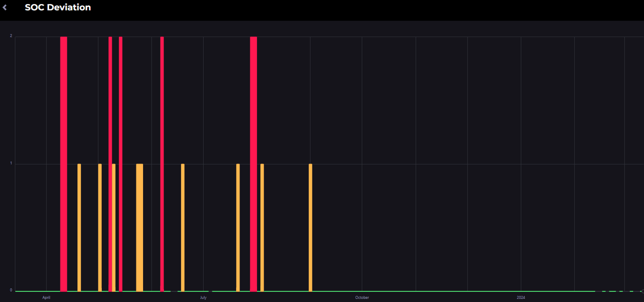Click the SOC Deviation page title
The image size is (644, 302).
click(x=57, y=8)
